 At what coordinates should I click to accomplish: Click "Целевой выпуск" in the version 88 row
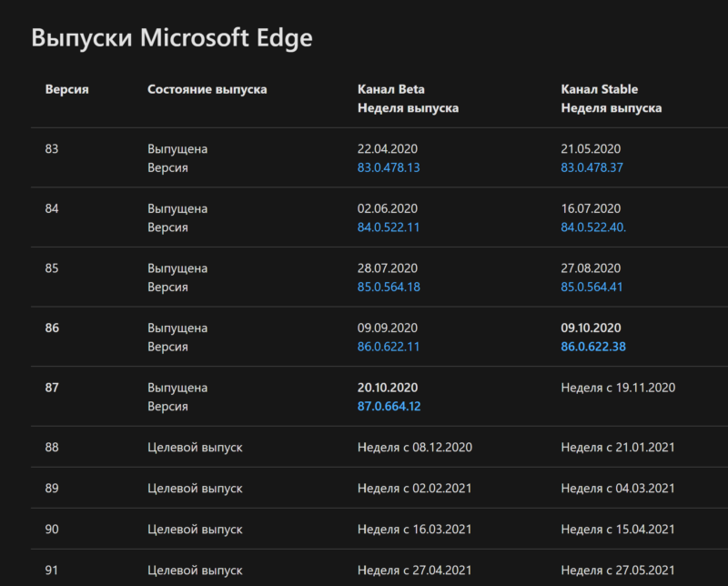(195, 448)
